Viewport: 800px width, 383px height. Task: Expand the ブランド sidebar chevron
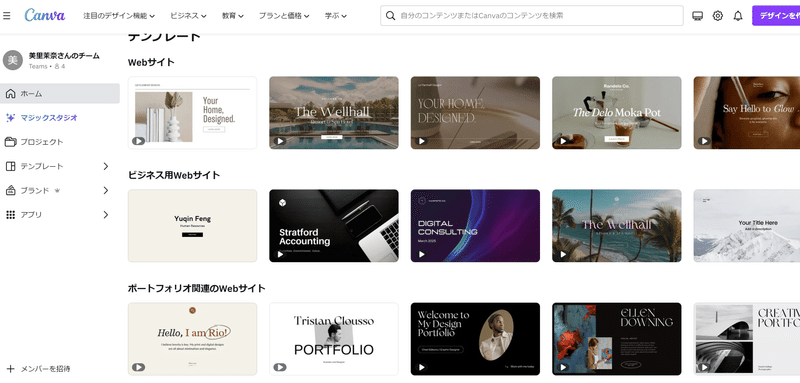106,191
